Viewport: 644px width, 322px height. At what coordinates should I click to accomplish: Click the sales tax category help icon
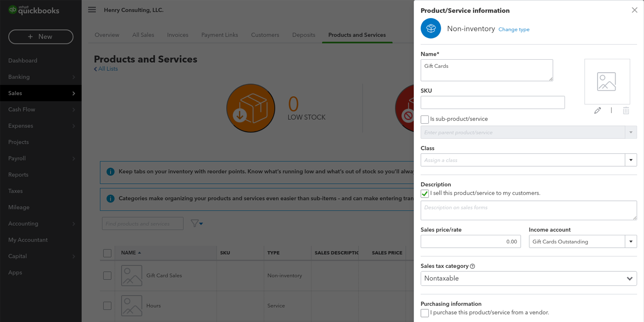(x=472, y=266)
